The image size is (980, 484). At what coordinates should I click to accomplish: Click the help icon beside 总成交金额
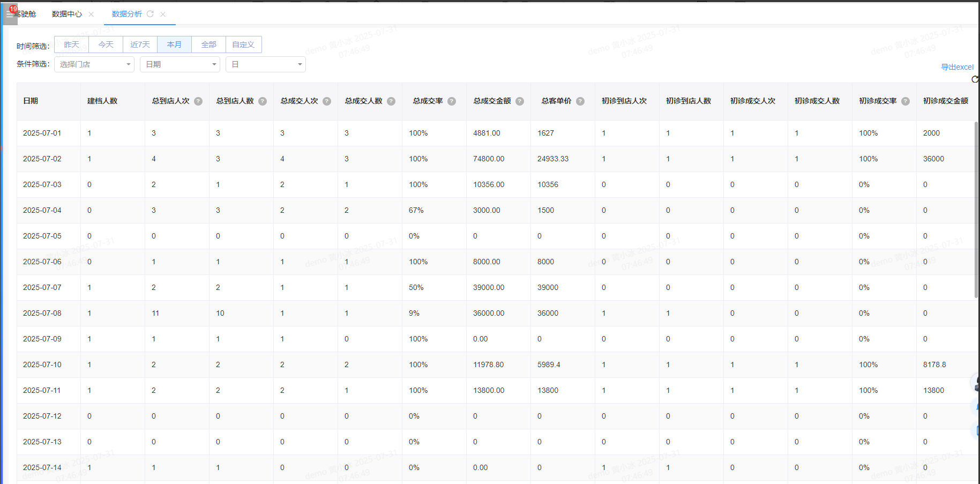pyautogui.click(x=520, y=101)
